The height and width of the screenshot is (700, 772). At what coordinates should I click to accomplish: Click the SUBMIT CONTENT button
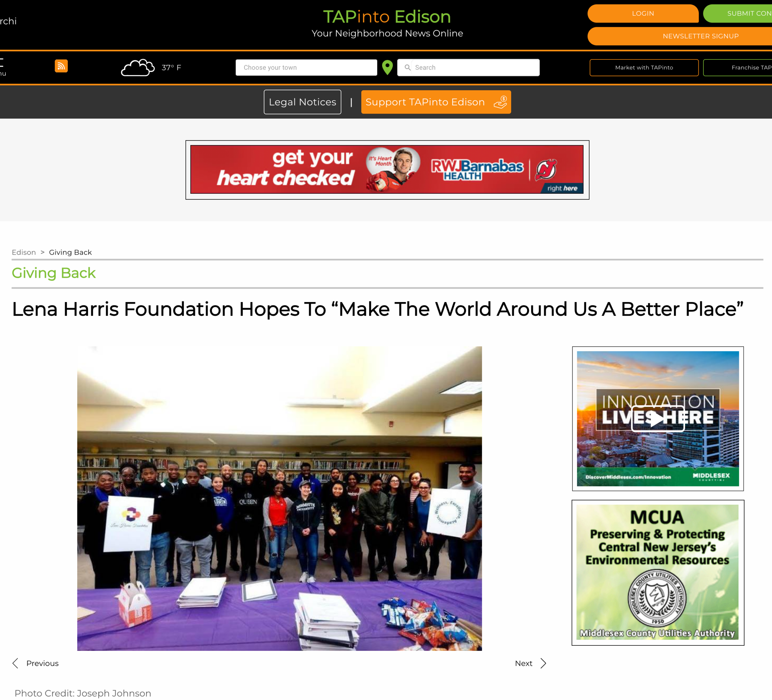click(x=738, y=13)
